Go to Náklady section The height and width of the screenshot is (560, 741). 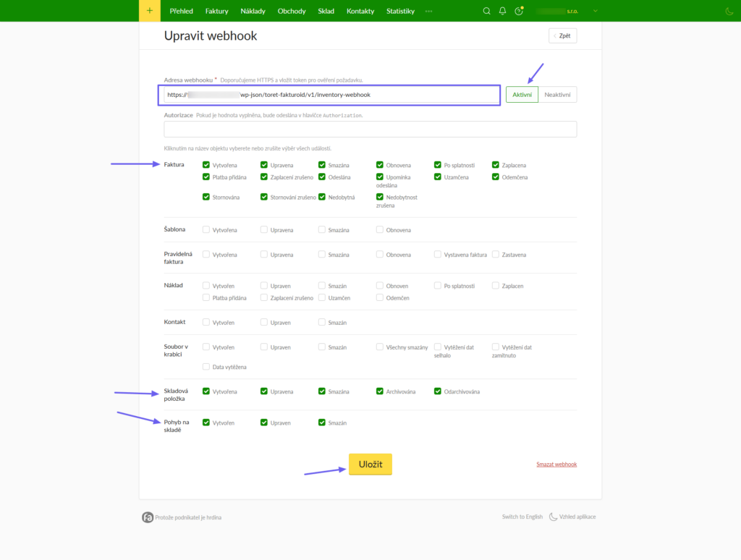[x=253, y=11]
